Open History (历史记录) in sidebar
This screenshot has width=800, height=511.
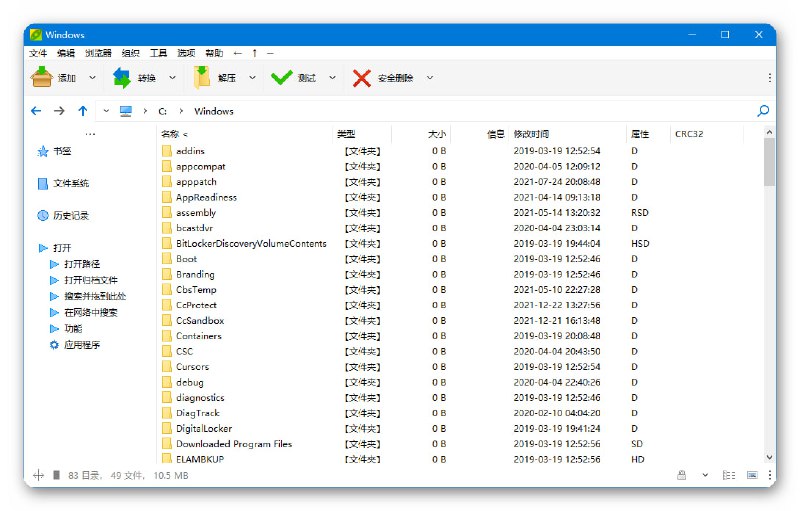tap(63, 216)
